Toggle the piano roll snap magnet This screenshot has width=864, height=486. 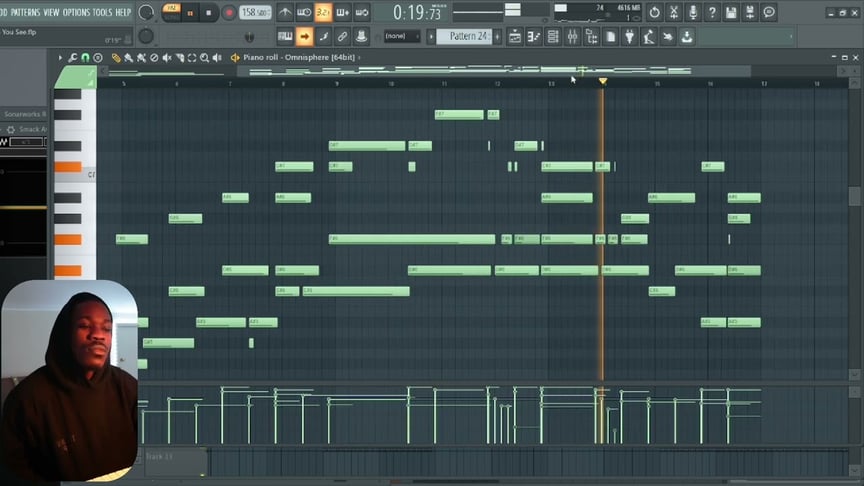click(85, 57)
